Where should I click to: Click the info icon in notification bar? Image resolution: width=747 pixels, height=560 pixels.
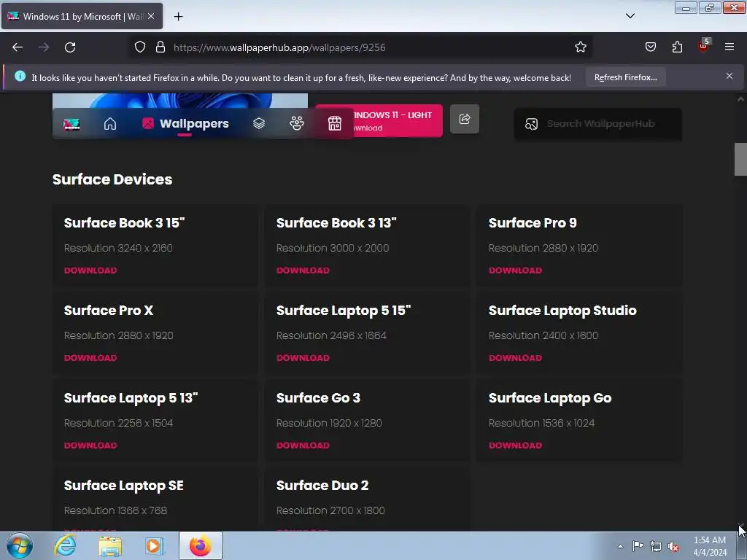20,76
